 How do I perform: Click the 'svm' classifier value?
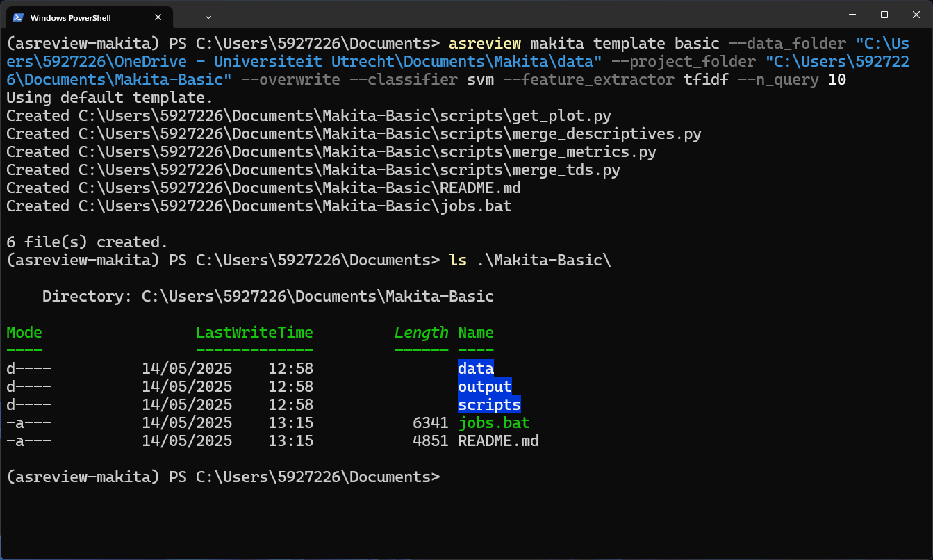click(x=480, y=79)
